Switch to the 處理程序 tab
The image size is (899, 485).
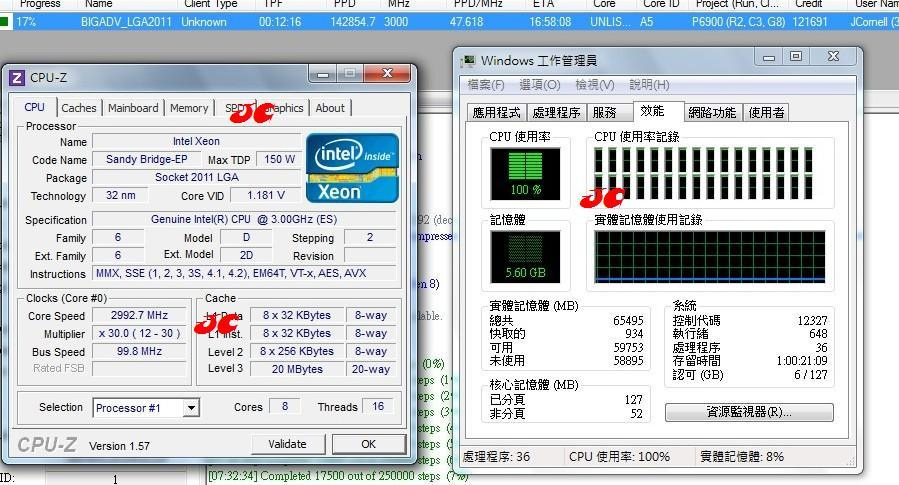pos(556,112)
